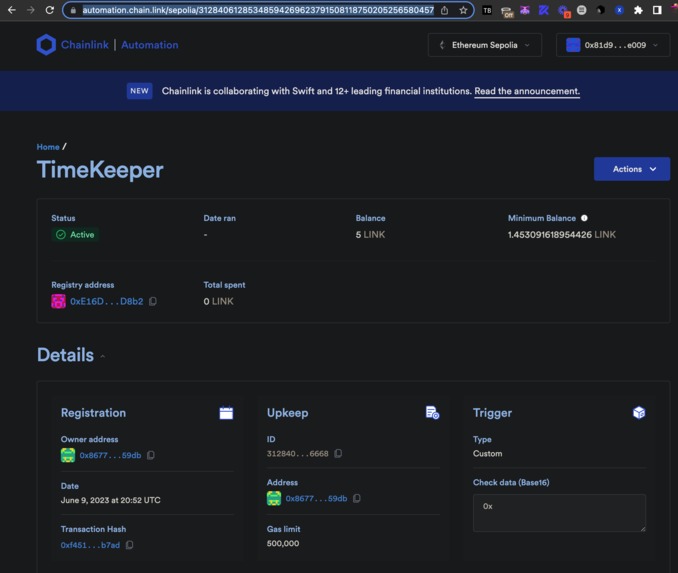Select the 5 LINK balance value
The width and height of the screenshot is (678, 573).
tap(370, 235)
